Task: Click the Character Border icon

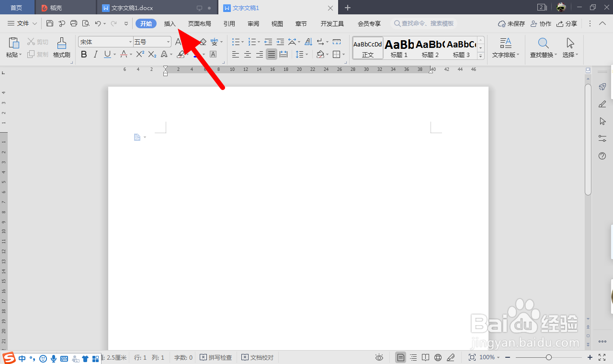Action: click(x=213, y=55)
